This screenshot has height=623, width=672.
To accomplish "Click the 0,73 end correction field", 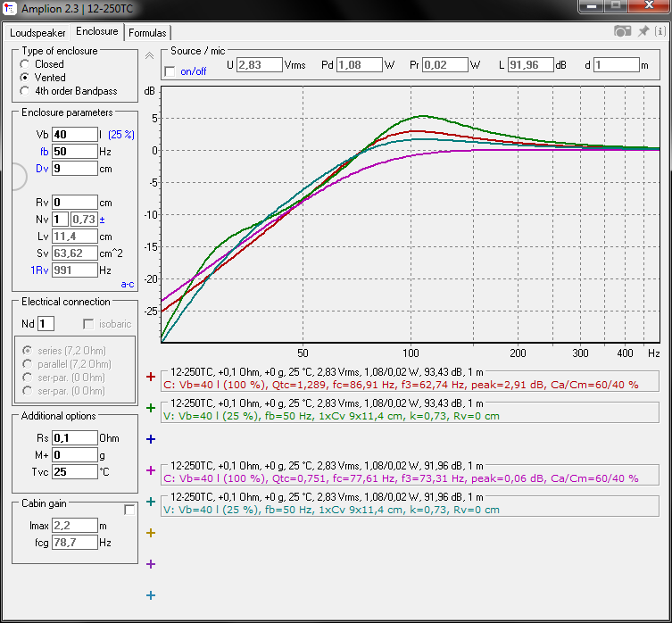I will (84, 220).
